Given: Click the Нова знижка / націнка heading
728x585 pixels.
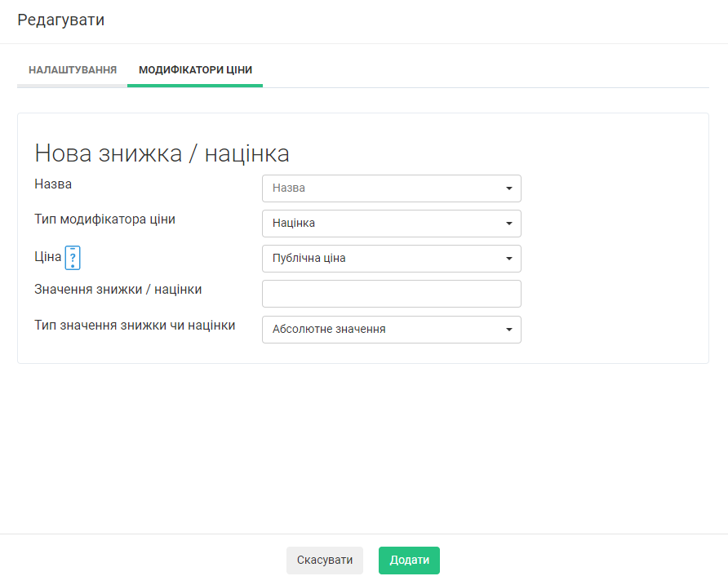Looking at the screenshot, I should pyautogui.click(x=162, y=153).
